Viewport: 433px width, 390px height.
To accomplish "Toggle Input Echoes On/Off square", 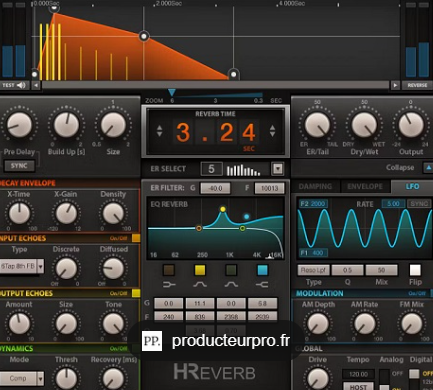I will point(136,238).
